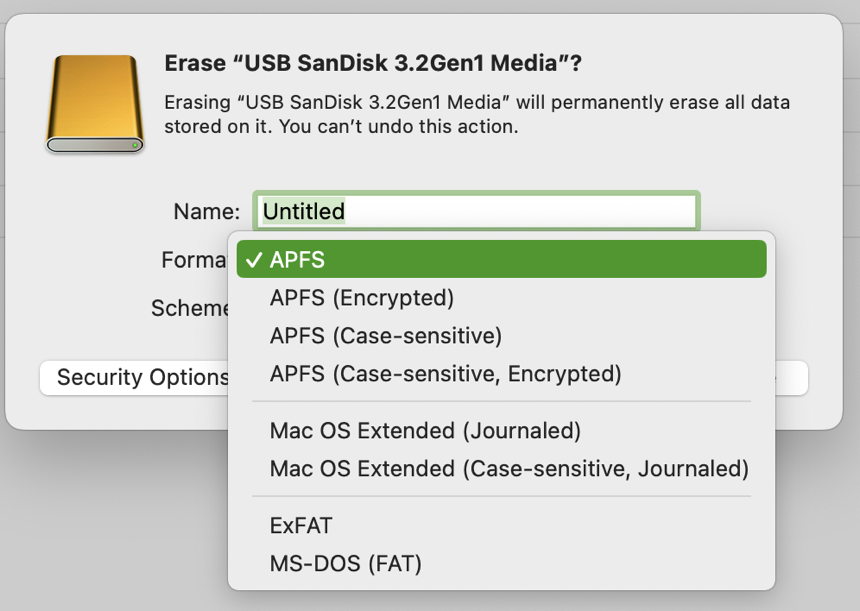
Task: Click the yellow external drive icon
Action: click(95, 104)
